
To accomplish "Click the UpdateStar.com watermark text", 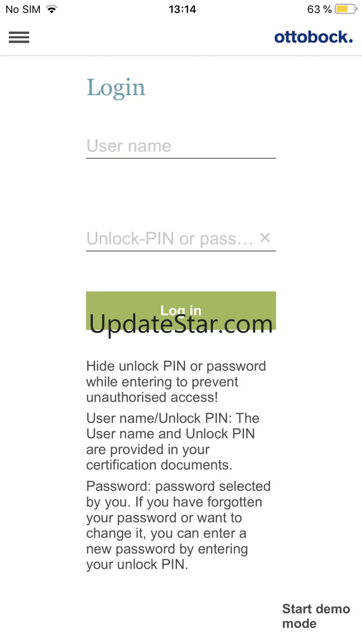I will [x=181, y=324].
